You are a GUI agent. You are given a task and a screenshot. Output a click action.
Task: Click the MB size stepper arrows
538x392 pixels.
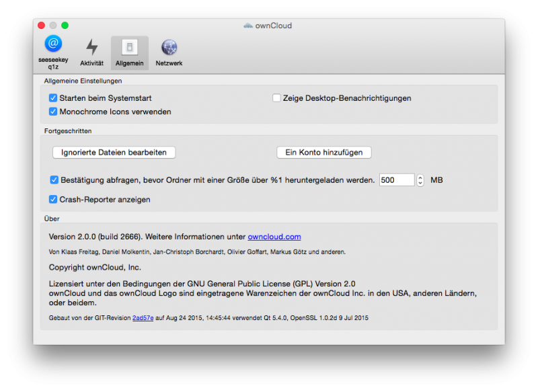click(x=420, y=180)
